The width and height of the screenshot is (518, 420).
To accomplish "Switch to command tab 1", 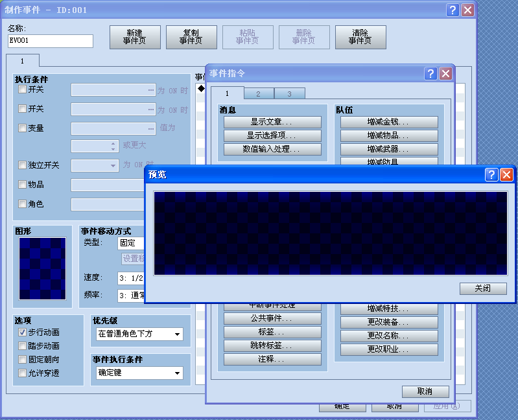I will (227, 93).
